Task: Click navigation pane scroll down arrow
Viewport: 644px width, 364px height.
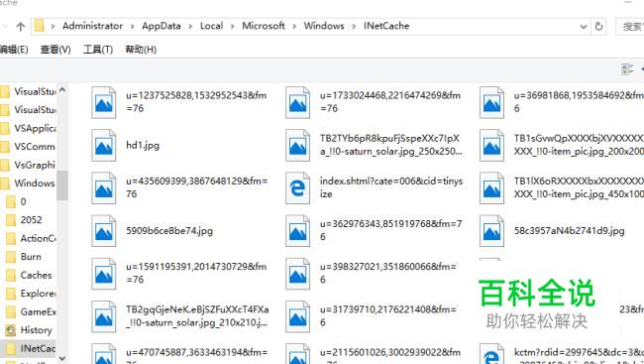Action: [x=62, y=359]
